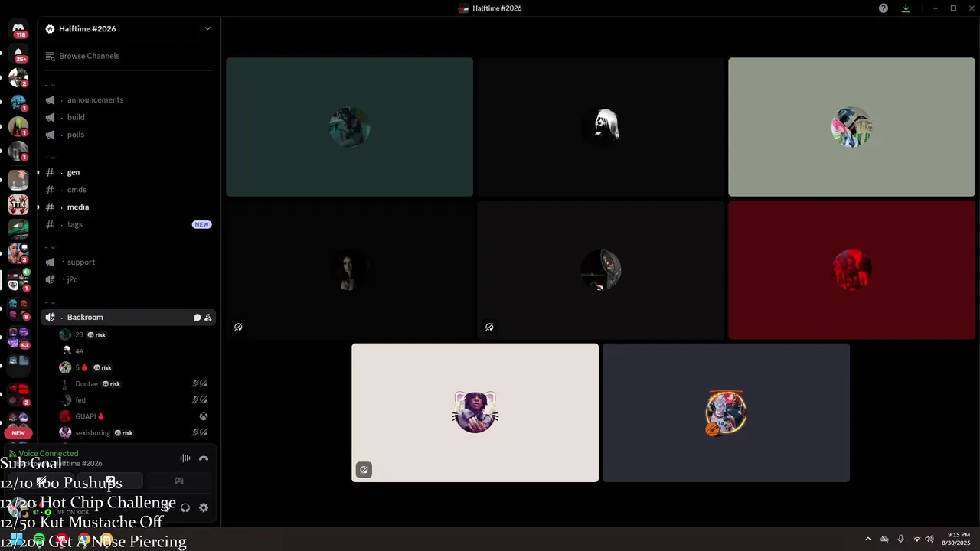Click the activity game controller button
The image size is (980, 551).
179,481
